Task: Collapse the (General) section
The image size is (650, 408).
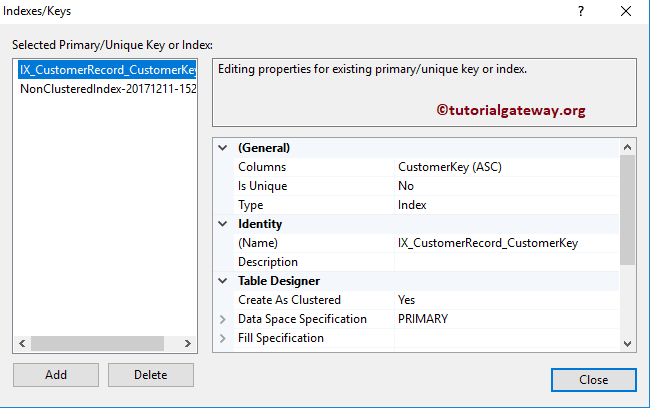Action: pos(223,148)
